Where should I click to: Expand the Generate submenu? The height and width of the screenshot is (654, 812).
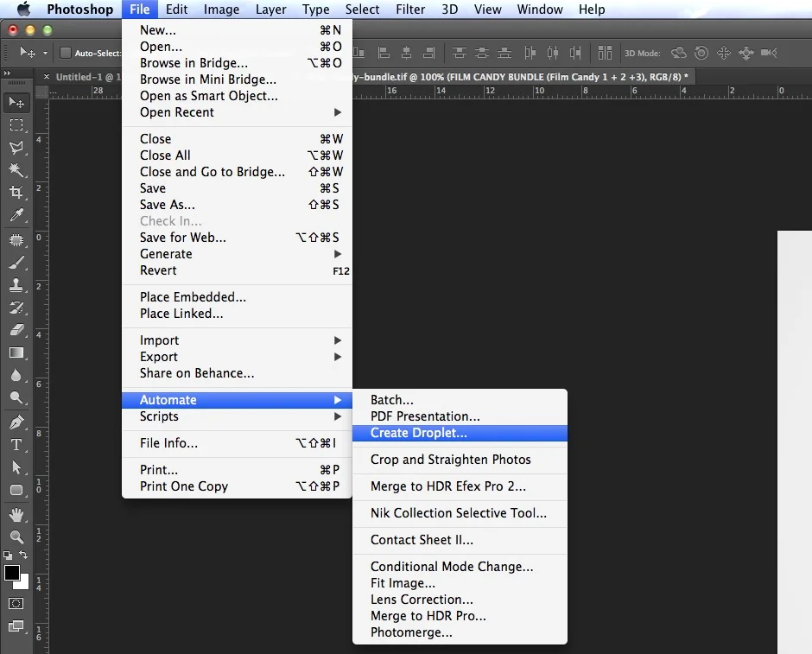click(x=237, y=254)
